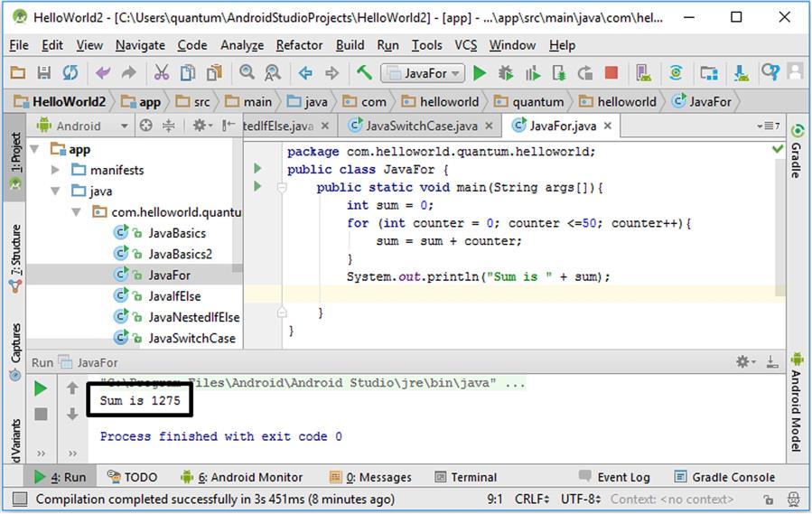Show hidden tabs list dropdown
This screenshot has height=514, width=812.
[769, 126]
